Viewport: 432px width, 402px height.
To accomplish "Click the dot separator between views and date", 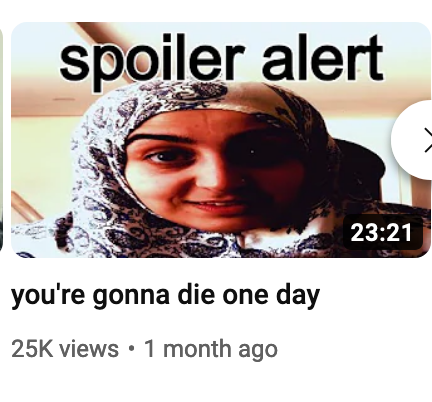I will pos(132,348).
